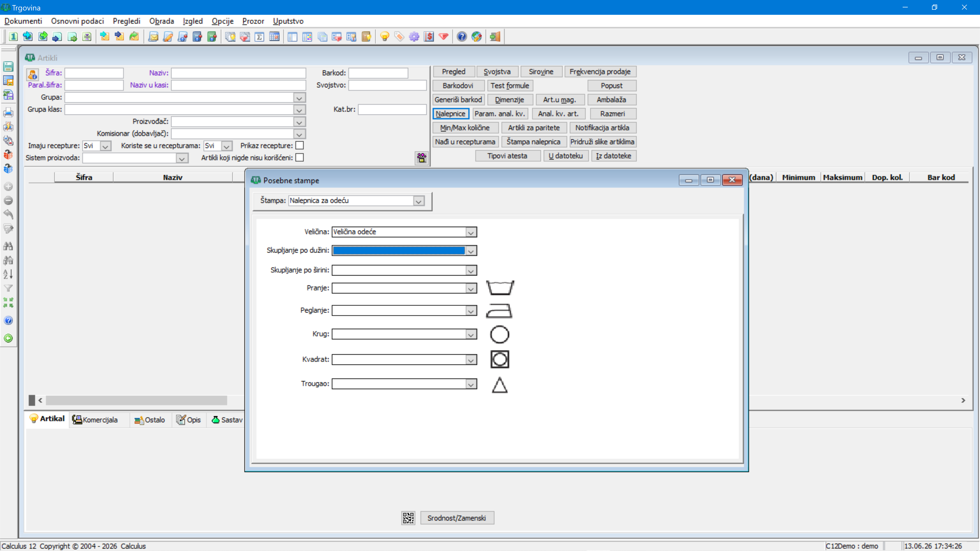The image size is (980, 551).
Task: Click the green number 1 toolbar icon
Action: pos(13,36)
